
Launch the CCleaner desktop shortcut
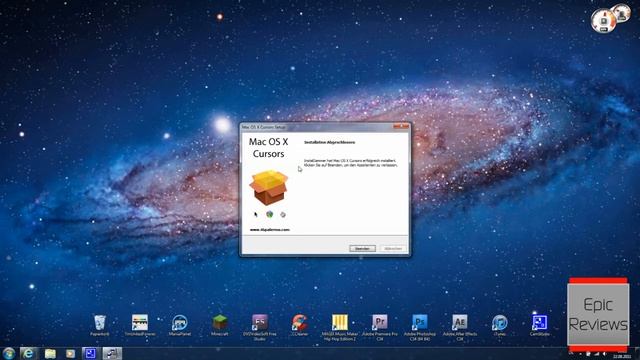[x=300, y=325]
